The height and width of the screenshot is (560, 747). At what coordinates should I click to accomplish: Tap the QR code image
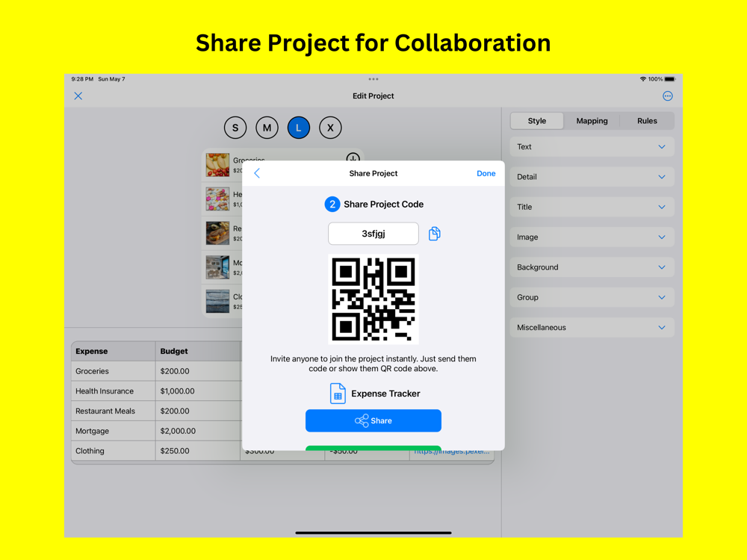pos(373,299)
